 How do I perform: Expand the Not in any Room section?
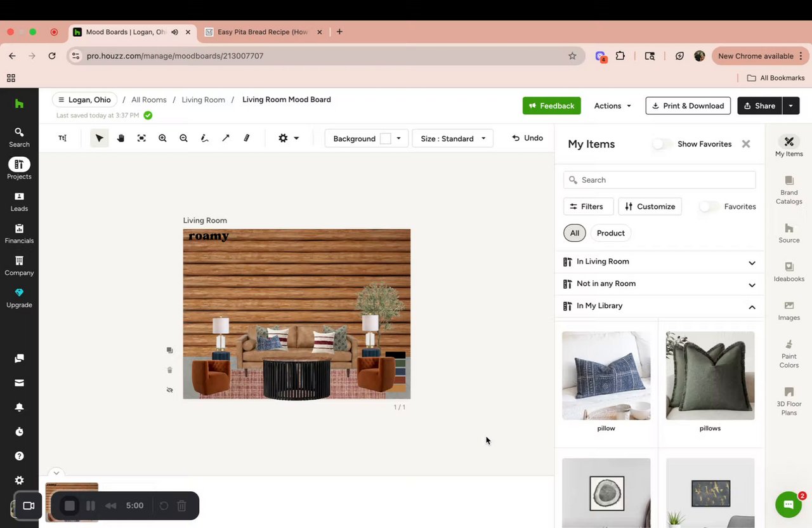click(660, 284)
